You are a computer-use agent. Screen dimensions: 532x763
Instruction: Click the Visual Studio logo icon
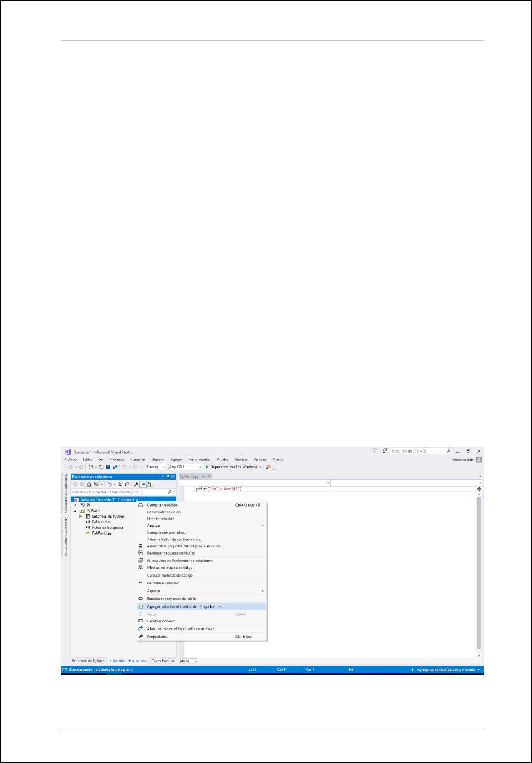click(x=68, y=452)
